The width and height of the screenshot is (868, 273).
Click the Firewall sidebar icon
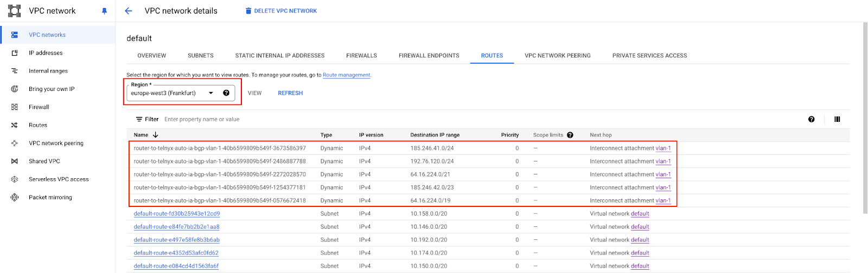pyautogui.click(x=15, y=107)
